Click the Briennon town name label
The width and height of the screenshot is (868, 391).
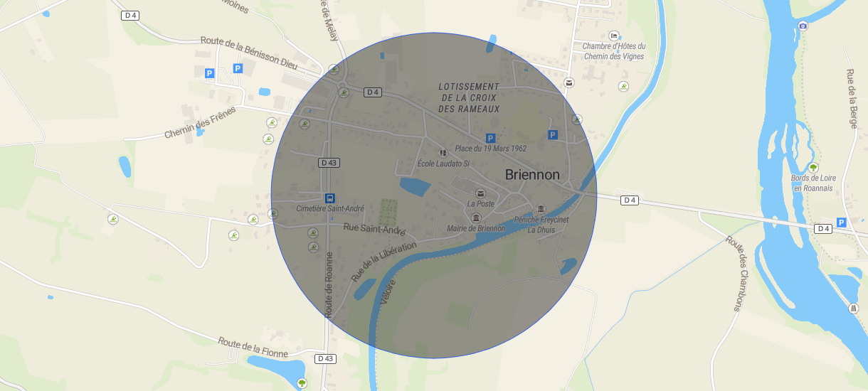click(x=532, y=175)
